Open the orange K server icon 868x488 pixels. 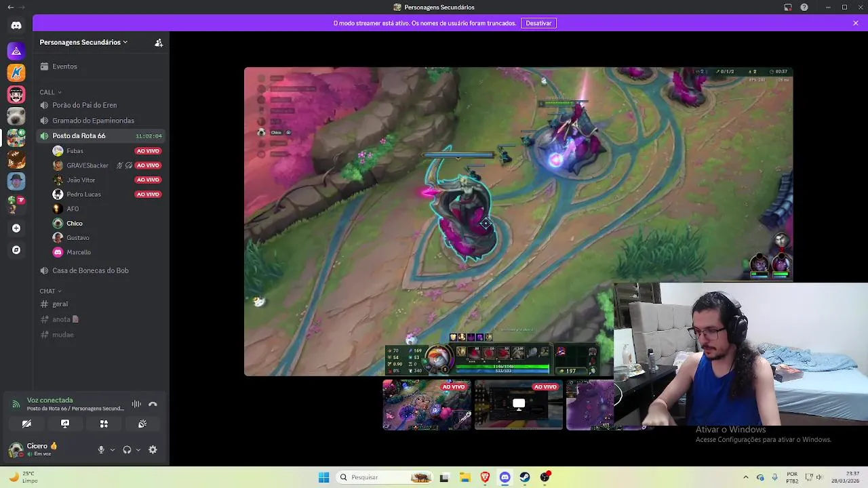click(x=16, y=73)
